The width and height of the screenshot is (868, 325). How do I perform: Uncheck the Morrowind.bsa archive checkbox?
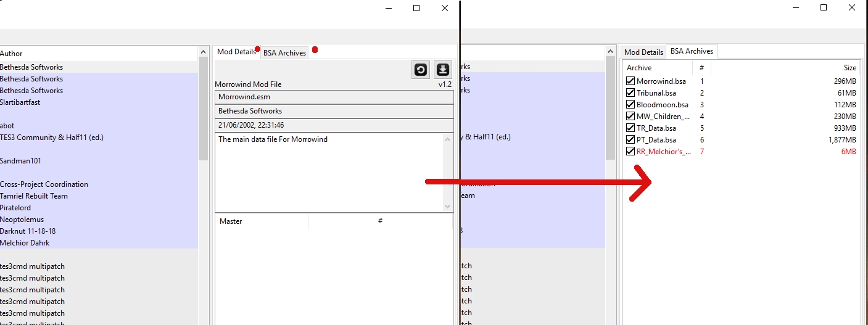coord(630,81)
